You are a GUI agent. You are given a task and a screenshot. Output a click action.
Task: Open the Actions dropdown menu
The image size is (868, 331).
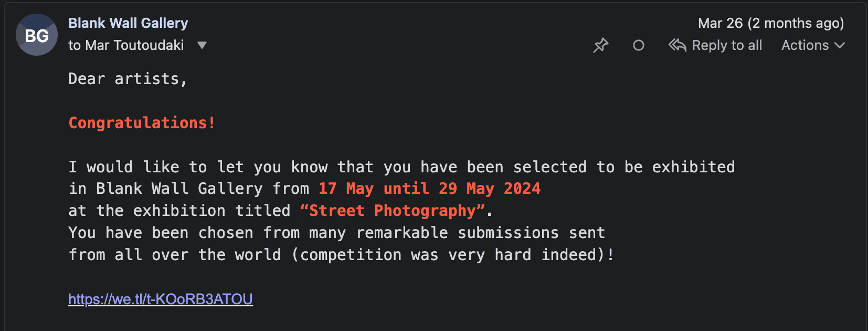coord(805,46)
